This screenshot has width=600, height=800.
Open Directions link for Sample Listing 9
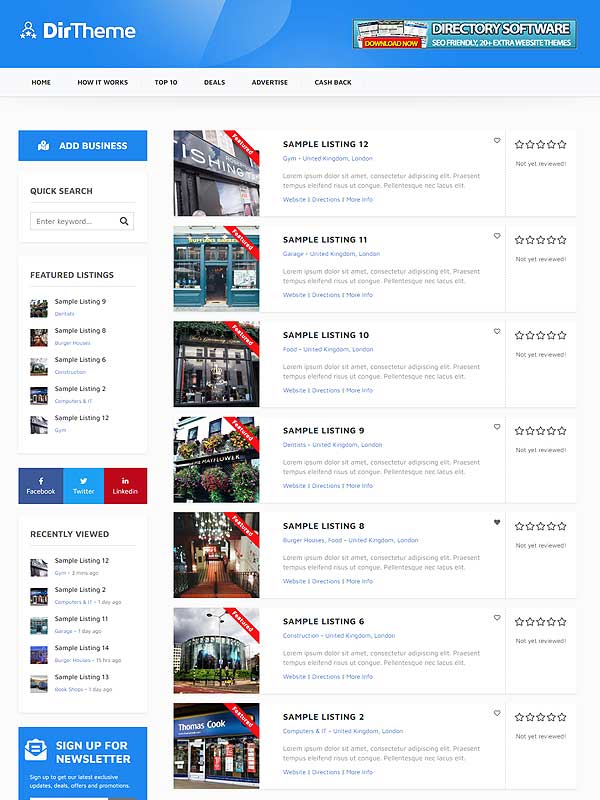tap(326, 486)
